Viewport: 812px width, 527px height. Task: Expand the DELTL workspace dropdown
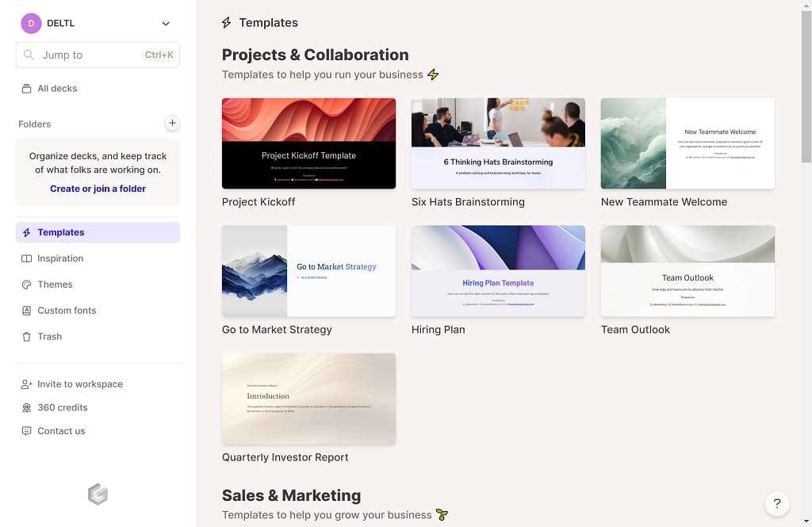tap(166, 24)
